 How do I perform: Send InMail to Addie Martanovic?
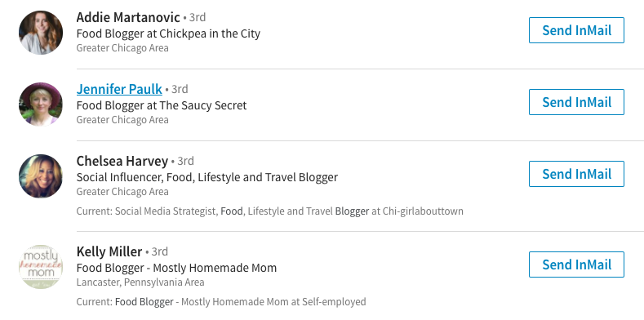(576, 30)
